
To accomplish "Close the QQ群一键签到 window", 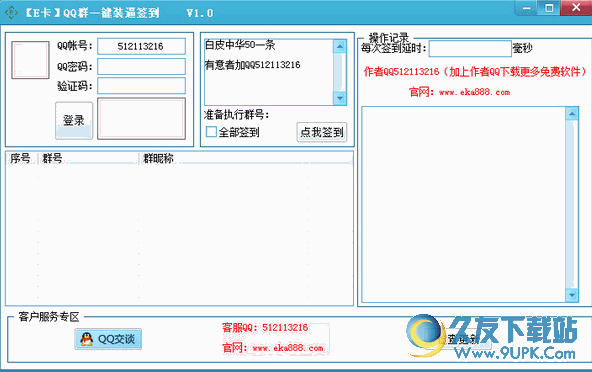I will [576, 8].
